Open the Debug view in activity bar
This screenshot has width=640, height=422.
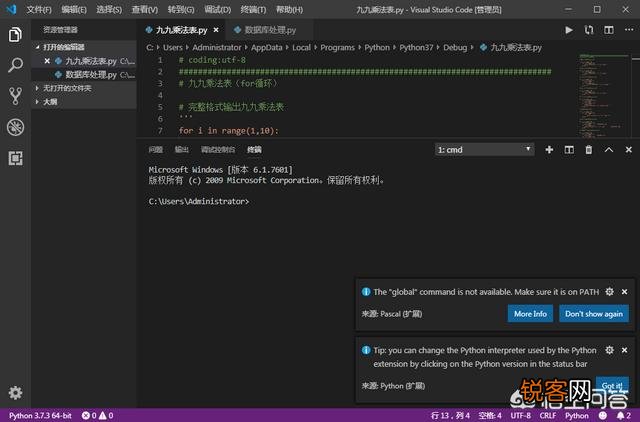coord(15,127)
